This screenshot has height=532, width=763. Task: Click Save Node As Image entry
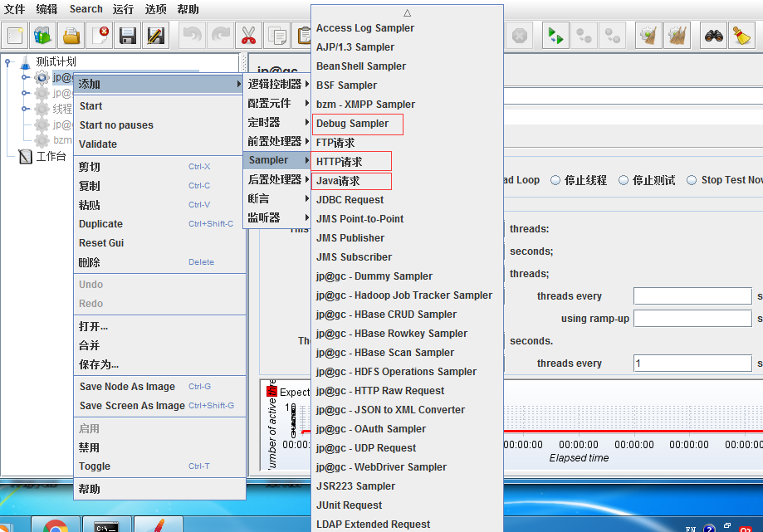pos(127,386)
